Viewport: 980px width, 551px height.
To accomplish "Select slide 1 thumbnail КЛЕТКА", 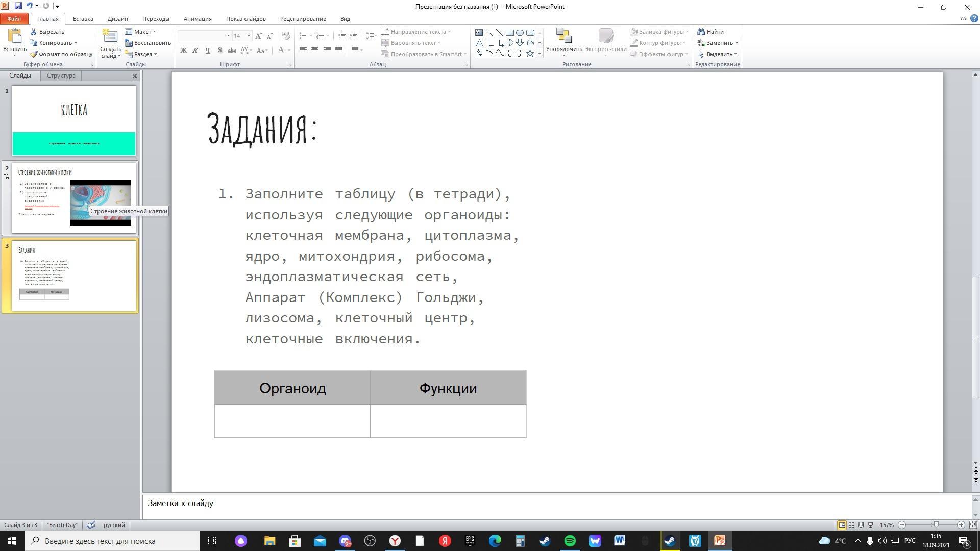I will (x=74, y=120).
